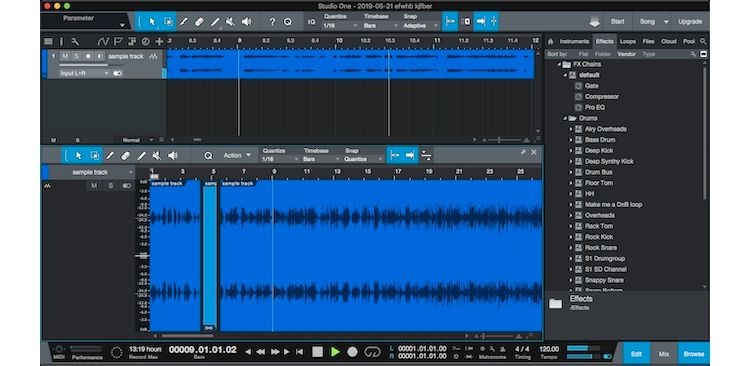Viewport: 750px width, 366px height.
Task: Click the Q quantize icon in top toolbar
Action: tap(287, 22)
